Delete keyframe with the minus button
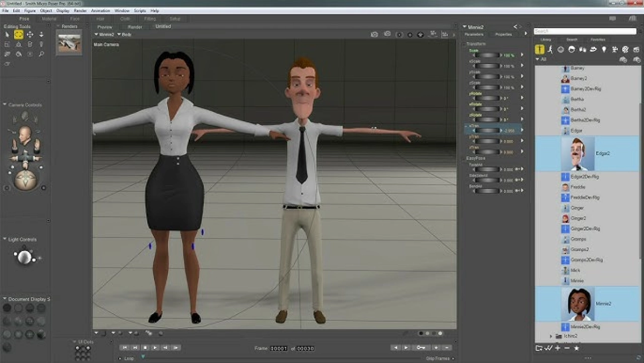Image resolution: width=644 pixels, height=363 pixels. coord(447,347)
